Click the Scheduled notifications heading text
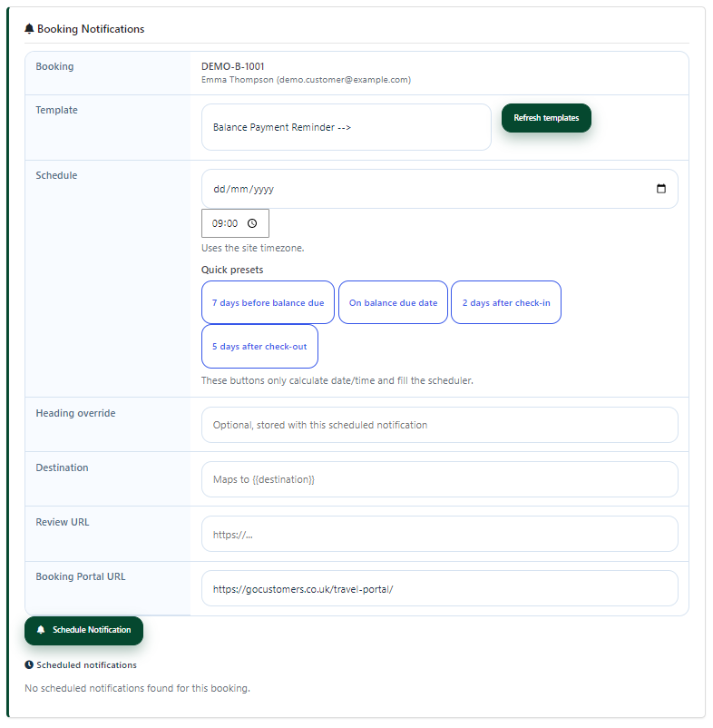713x728 pixels. [x=87, y=665]
